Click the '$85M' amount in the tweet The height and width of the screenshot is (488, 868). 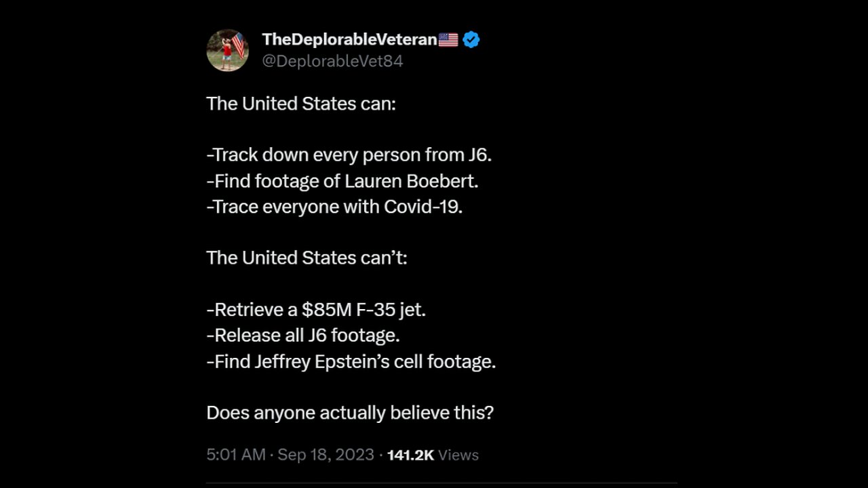pos(327,310)
